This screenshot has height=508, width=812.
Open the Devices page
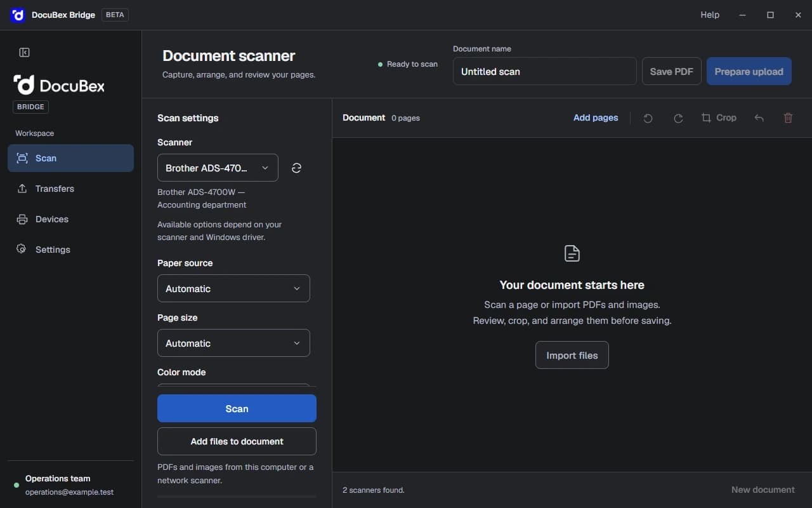[71, 219]
